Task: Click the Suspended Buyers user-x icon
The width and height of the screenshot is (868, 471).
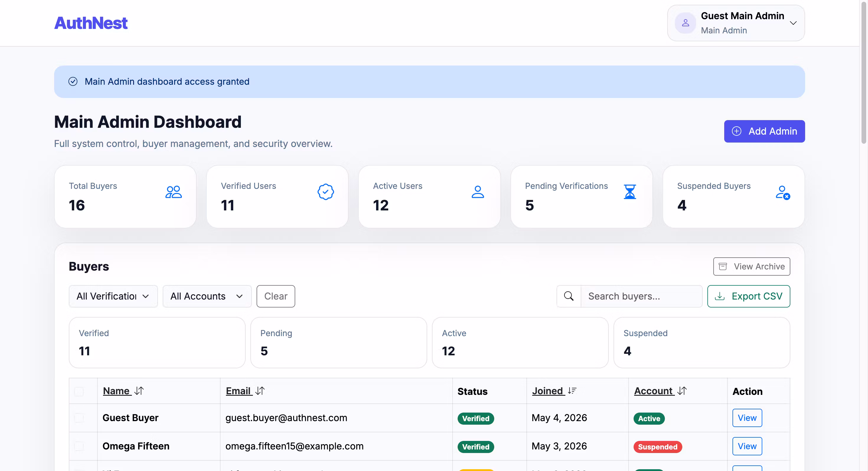Action: pos(782,193)
